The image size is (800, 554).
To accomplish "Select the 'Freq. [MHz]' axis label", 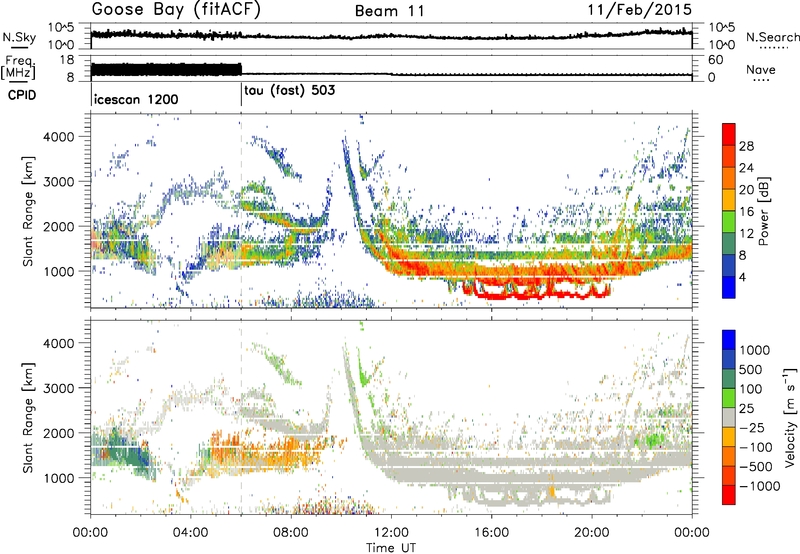I will (19, 67).
